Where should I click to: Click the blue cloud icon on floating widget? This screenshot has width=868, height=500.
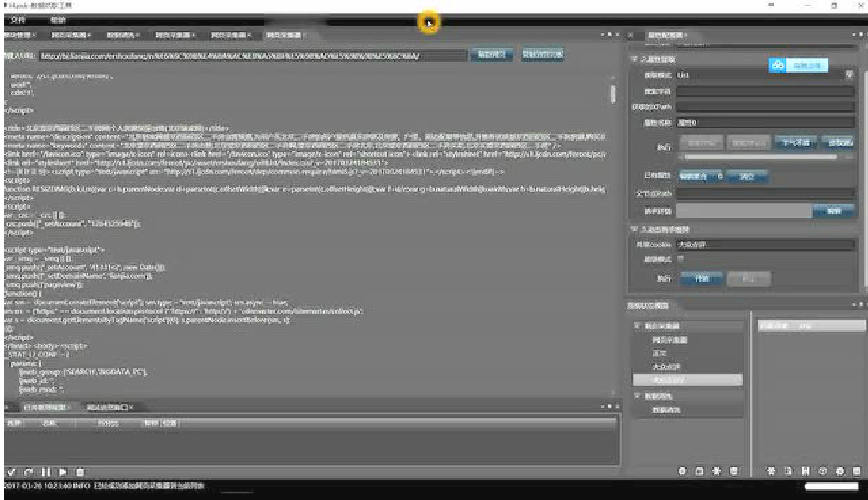pos(777,65)
